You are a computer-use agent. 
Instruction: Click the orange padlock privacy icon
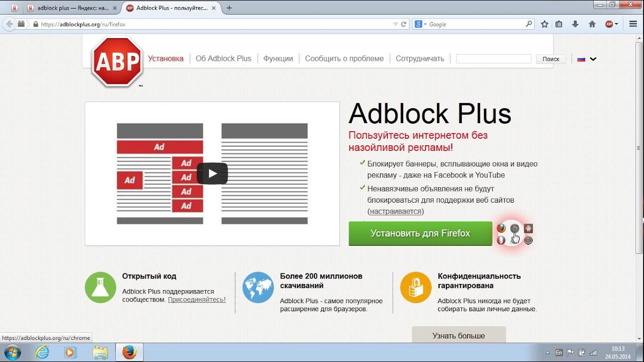click(416, 288)
